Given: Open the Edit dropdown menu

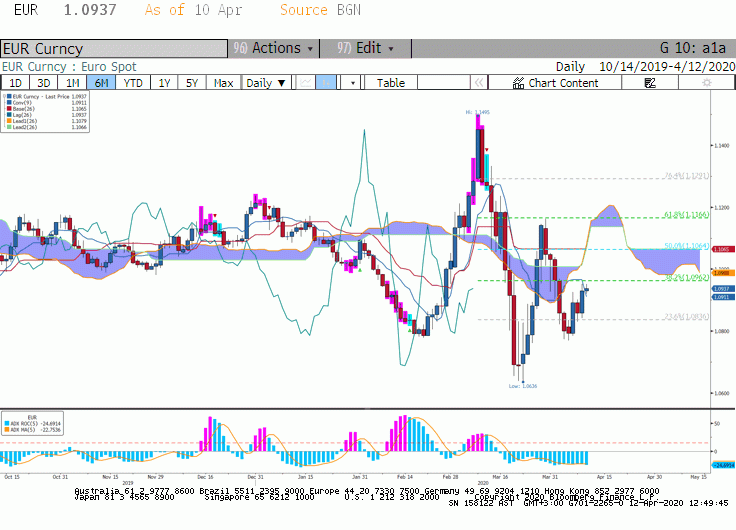Looking at the screenshot, I should [365, 48].
